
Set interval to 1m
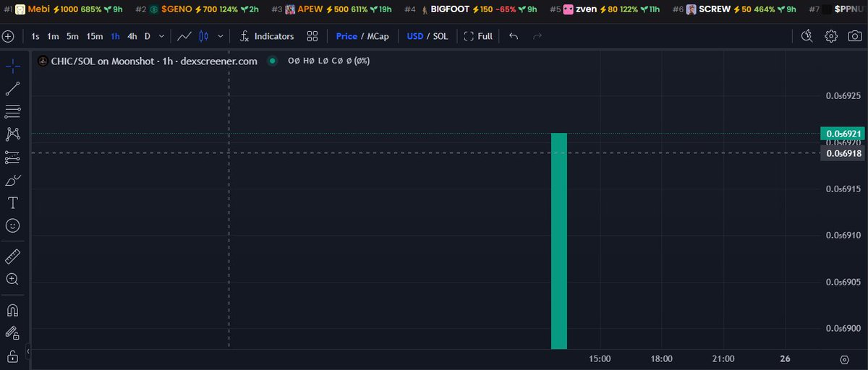[54, 36]
